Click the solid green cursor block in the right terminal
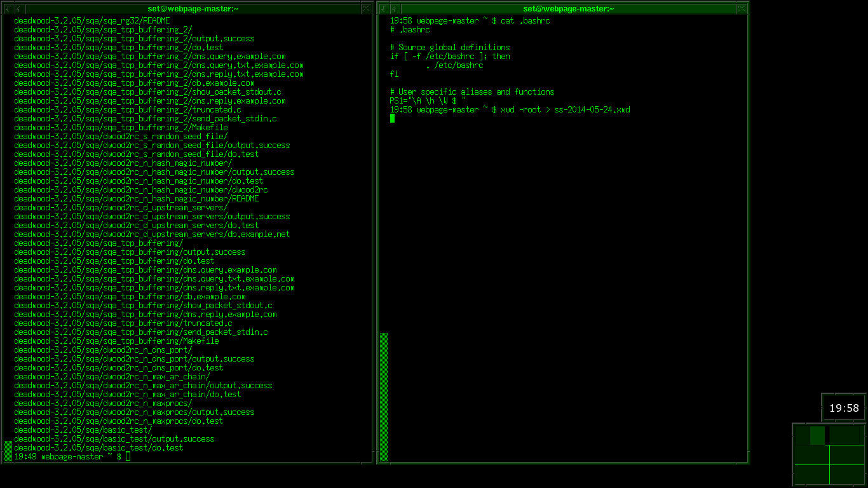This screenshot has width=868, height=488. coord(393,118)
